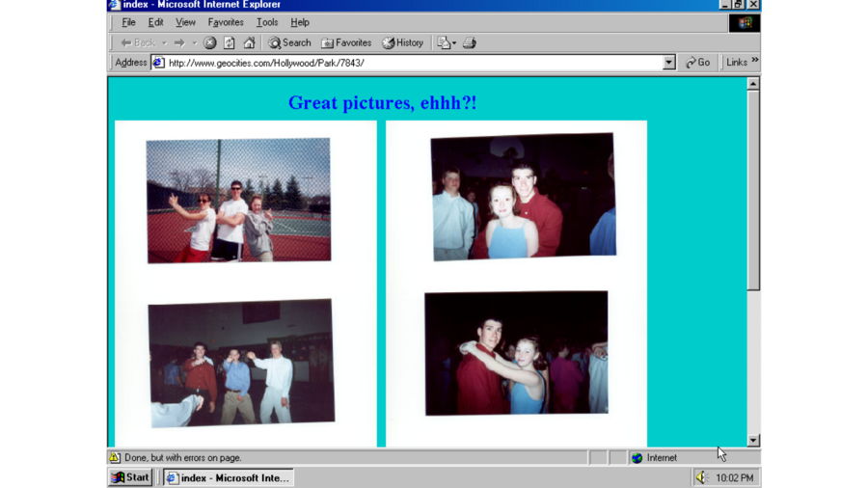Click the Mail toolbar icon
The image size is (868, 488).
[x=444, y=43]
